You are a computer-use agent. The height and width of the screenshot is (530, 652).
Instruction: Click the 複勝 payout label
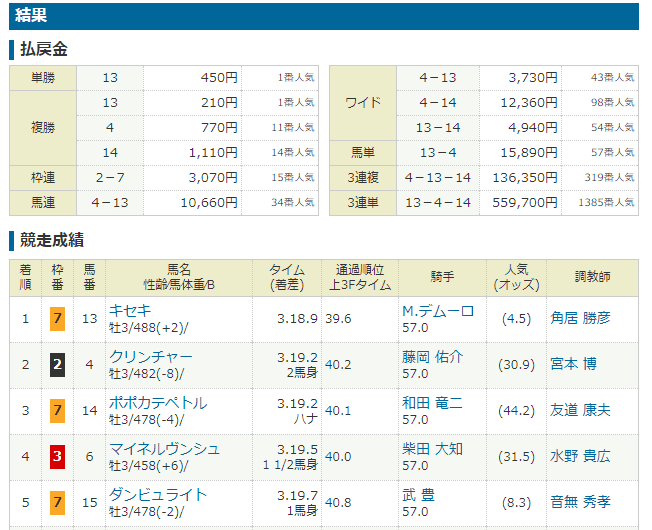click(x=43, y=128)
